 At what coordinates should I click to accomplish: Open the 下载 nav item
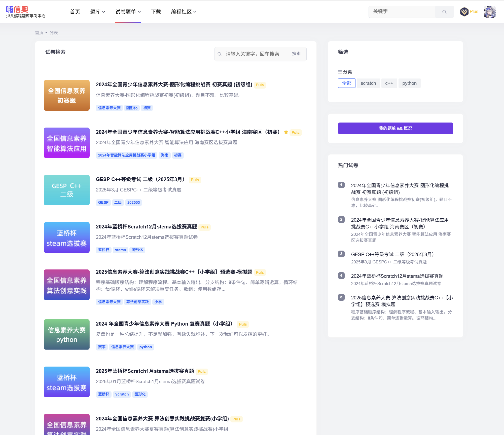coord(156,12)
